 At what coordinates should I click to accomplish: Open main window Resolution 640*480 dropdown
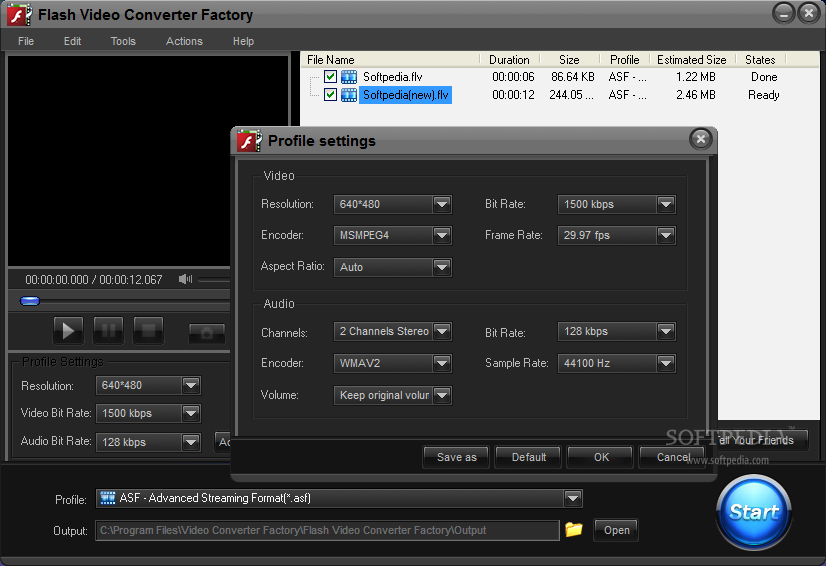pos(191,385)
